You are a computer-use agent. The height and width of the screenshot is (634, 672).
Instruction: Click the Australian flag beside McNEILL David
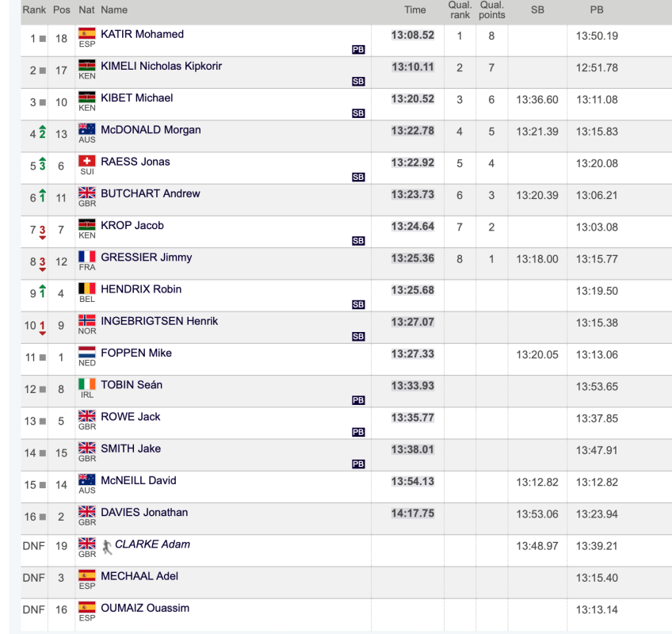(87, 479)
